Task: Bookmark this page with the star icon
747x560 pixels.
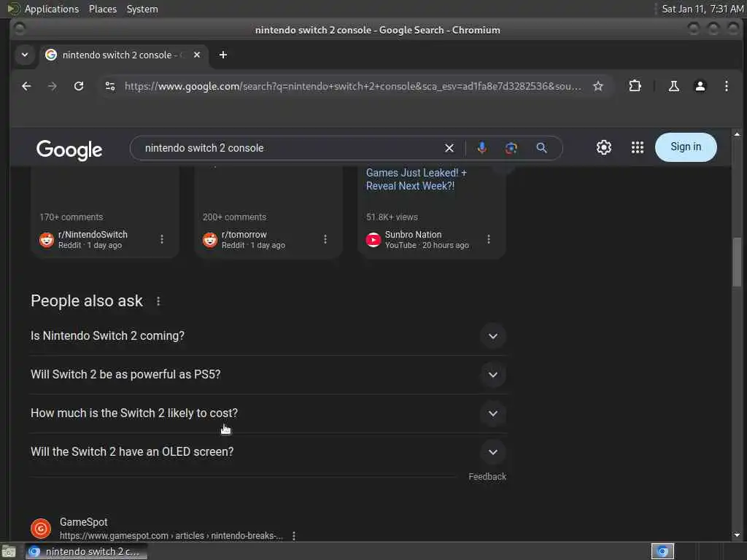Action: (598, 86)
